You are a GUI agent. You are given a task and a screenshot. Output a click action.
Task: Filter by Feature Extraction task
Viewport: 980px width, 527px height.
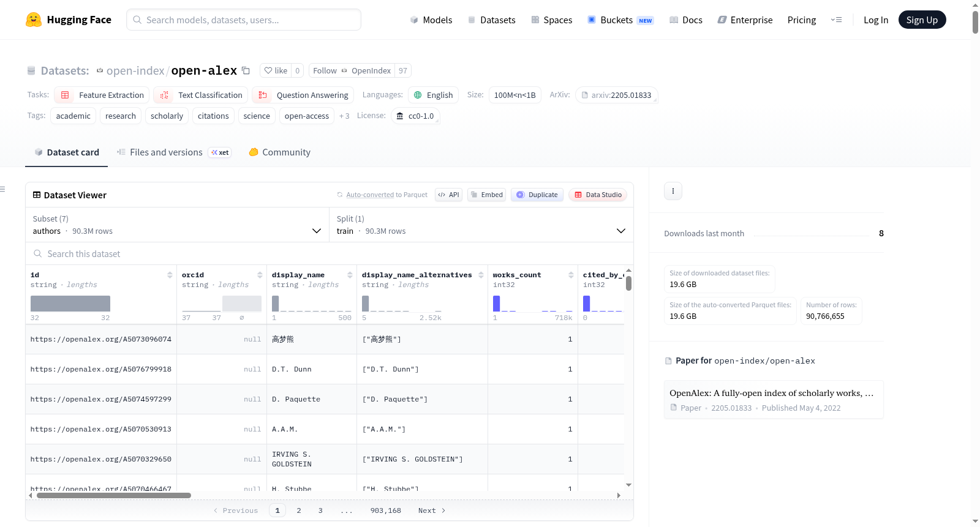click(102, 95)
